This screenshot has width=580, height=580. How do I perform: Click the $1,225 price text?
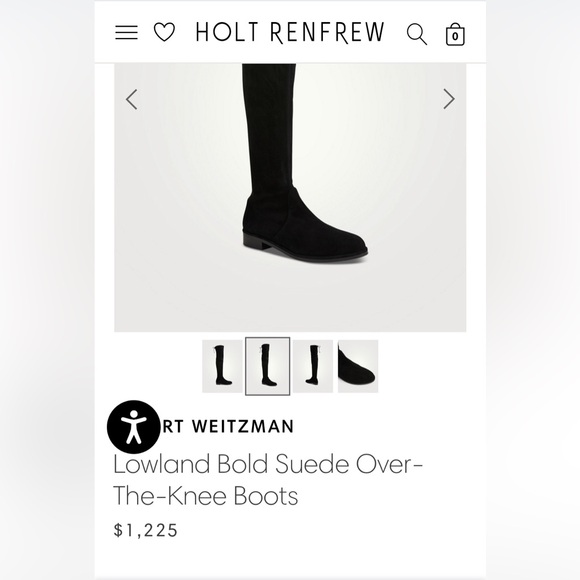click(x=146, y=530)
